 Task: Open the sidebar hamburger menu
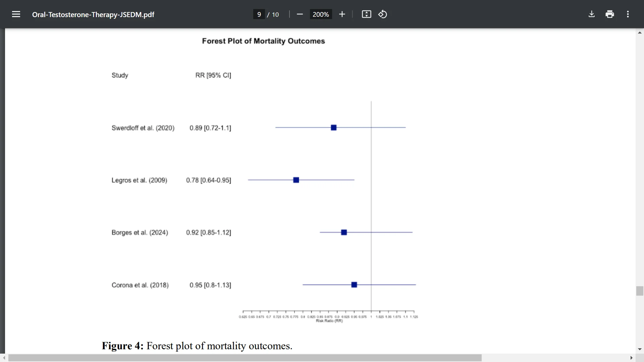pos(16,14)
